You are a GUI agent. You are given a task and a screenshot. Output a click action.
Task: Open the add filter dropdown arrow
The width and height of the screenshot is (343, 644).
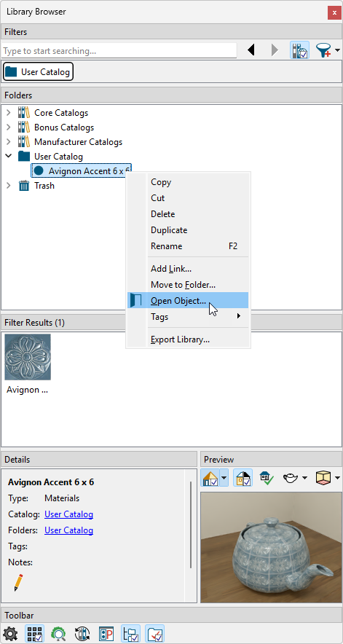click(337, 50)
